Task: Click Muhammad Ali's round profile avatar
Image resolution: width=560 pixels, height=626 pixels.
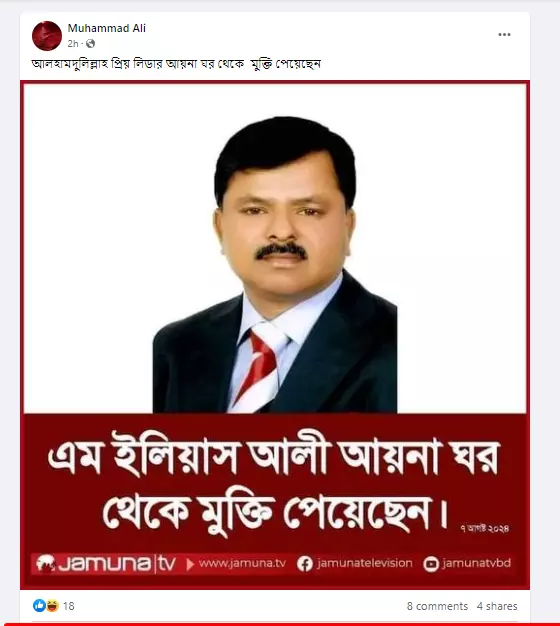Action: [x=47, y=36]
